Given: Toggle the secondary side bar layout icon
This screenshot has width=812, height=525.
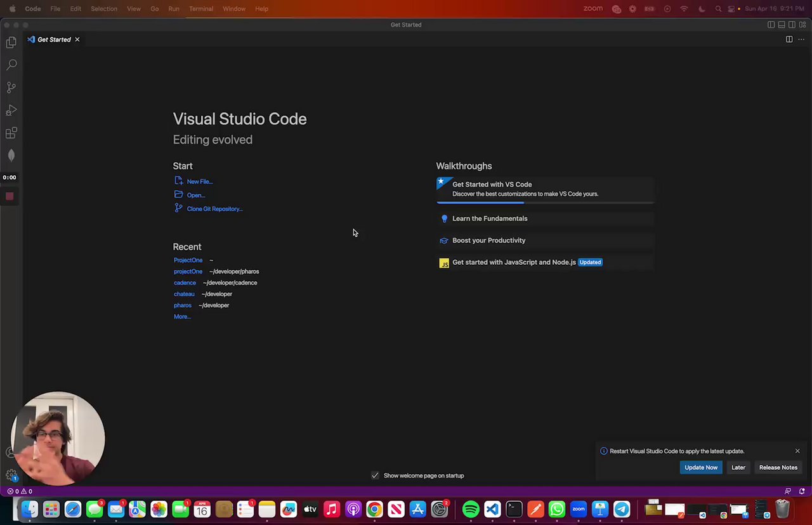Looking at the screenshot, I should (x=792, y=25).
